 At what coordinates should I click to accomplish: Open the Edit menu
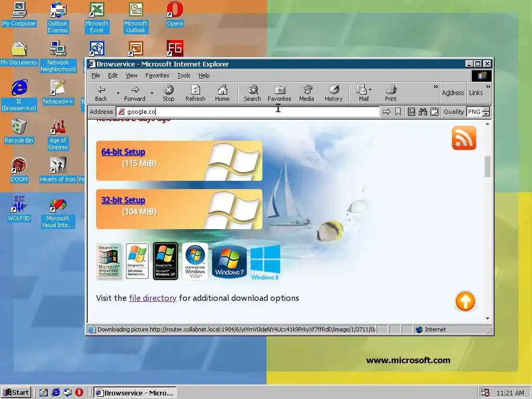point(113,75)
